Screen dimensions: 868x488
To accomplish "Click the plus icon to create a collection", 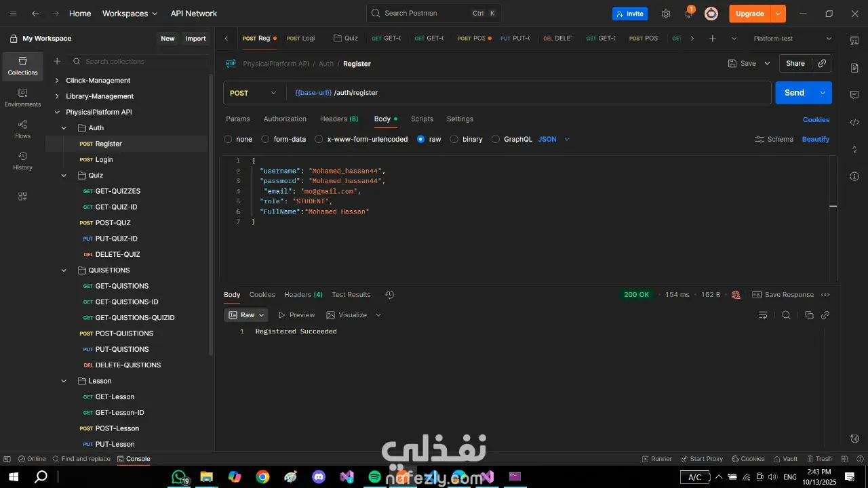I will [57, 61].
